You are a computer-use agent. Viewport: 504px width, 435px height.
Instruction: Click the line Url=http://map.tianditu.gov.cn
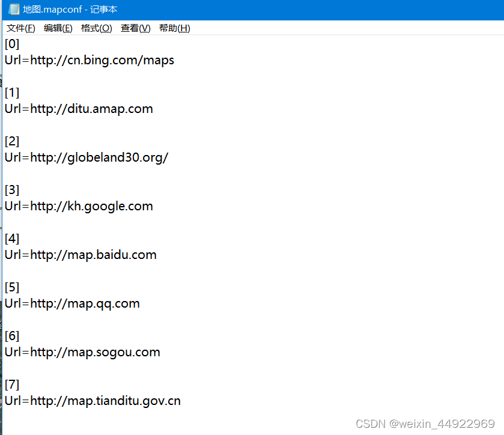tap(93, 401)
